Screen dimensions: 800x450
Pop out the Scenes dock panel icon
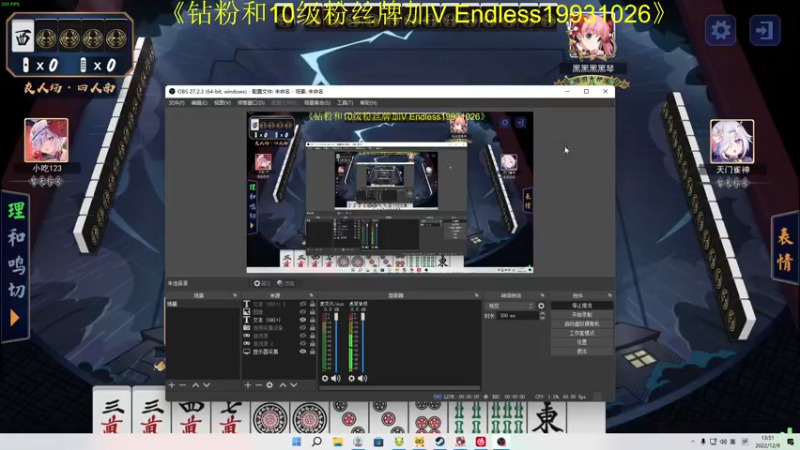point(235,295)
